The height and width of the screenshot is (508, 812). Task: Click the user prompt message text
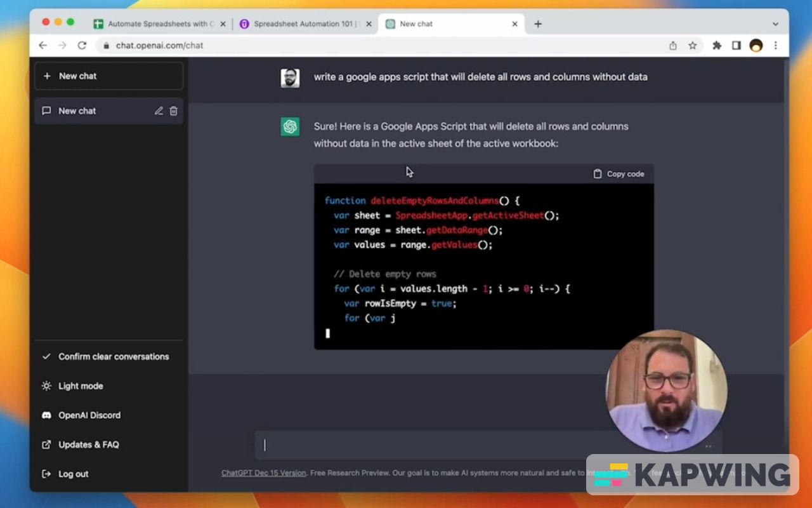coord(480,77)
